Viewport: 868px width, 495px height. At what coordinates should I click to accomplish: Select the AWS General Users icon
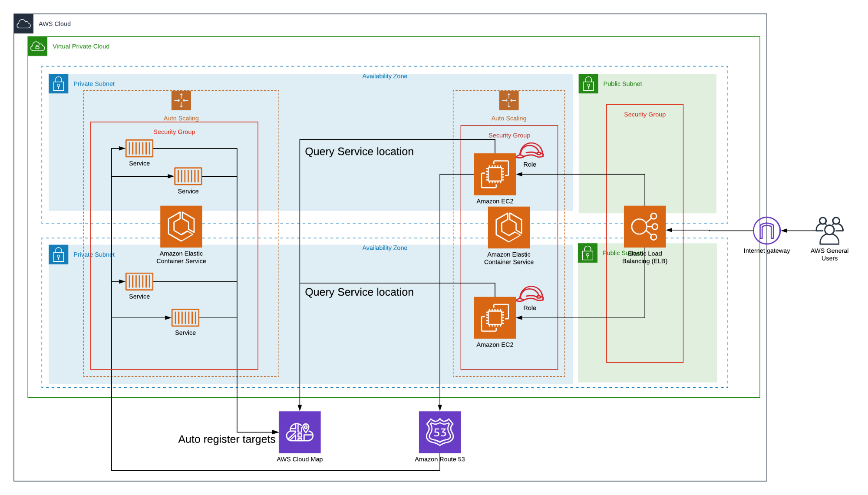point(829,231)
